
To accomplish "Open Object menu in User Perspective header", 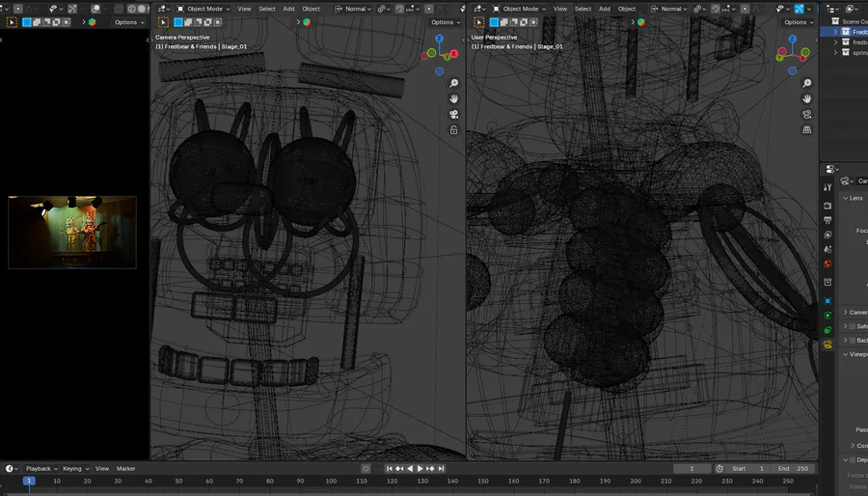I will [x=627, y=9].
